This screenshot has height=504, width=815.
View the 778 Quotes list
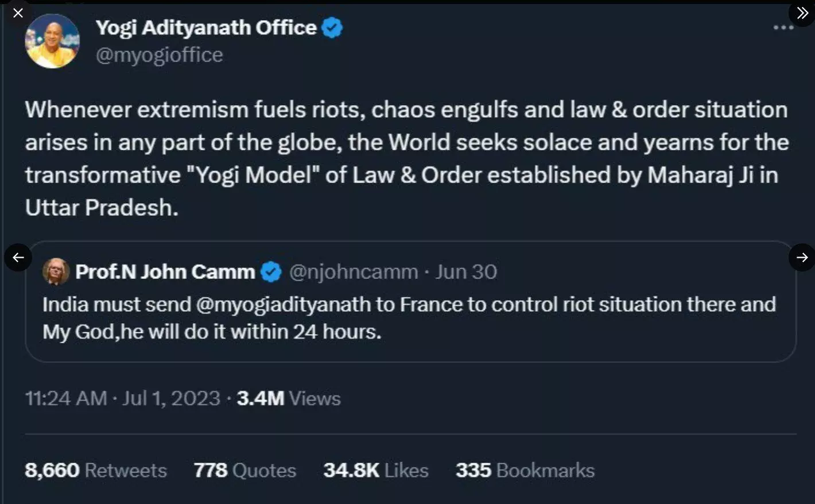tap(245, 470)
